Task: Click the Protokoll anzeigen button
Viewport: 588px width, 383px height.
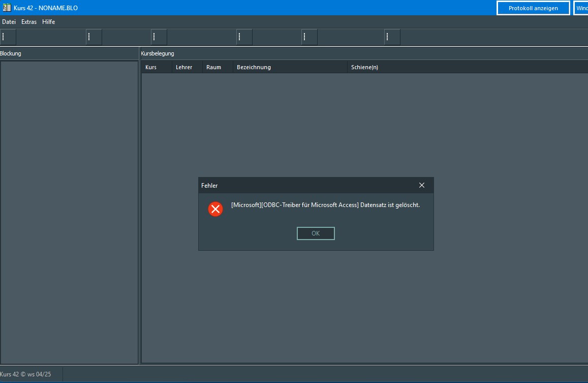Action: pyautogui.click(x=533, y=8)
